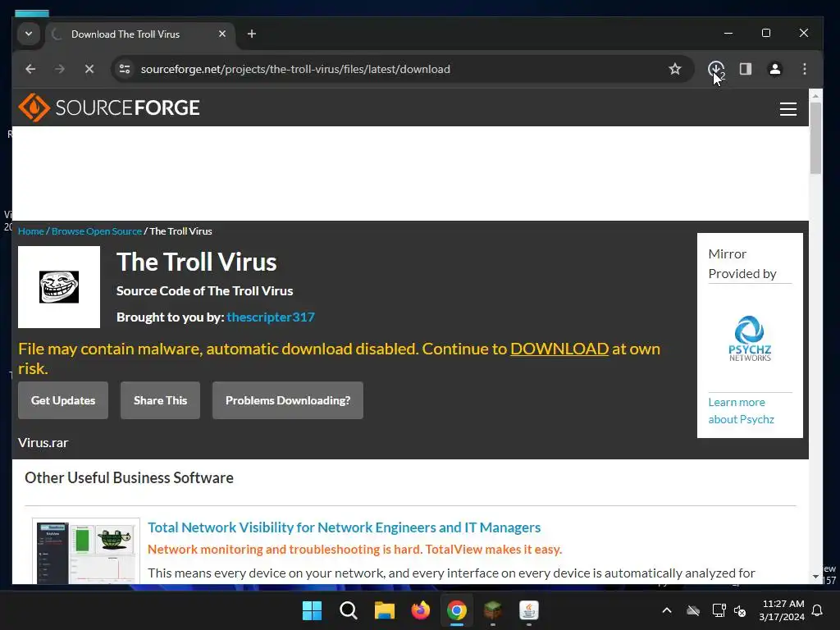Open Browse Open Source breadcrumb link
Image resolution: width=840 pixels, height=630 pixels.
click(97, 231)
